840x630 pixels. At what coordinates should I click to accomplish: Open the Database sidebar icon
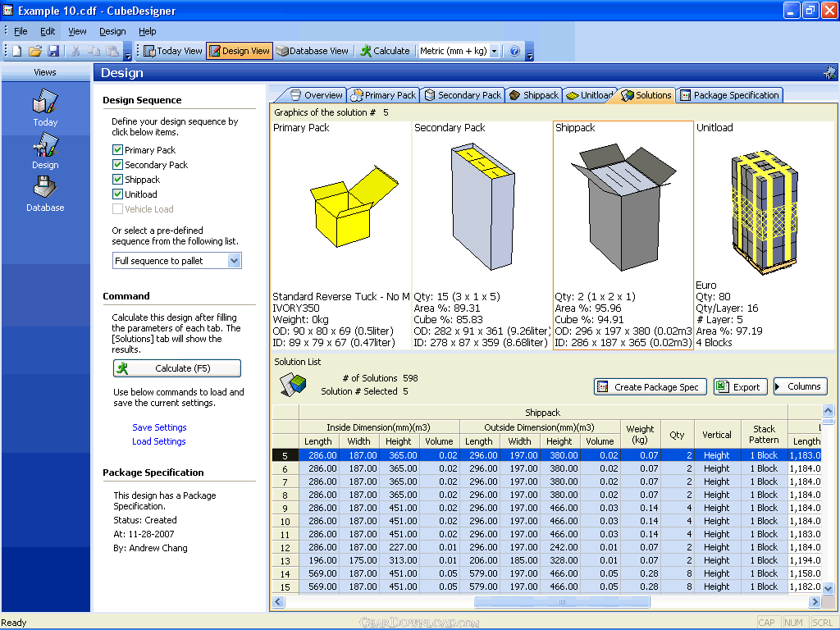coord(45,194)
